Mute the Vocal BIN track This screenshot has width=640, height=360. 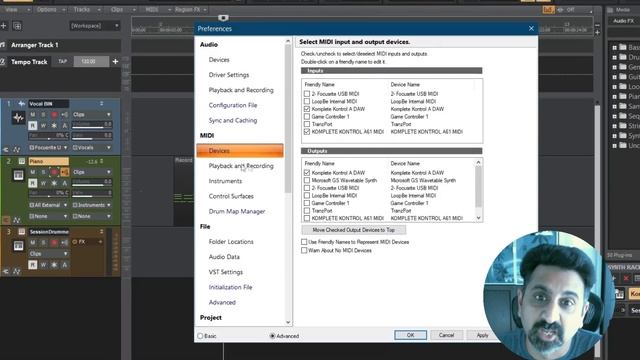point(33,115)
